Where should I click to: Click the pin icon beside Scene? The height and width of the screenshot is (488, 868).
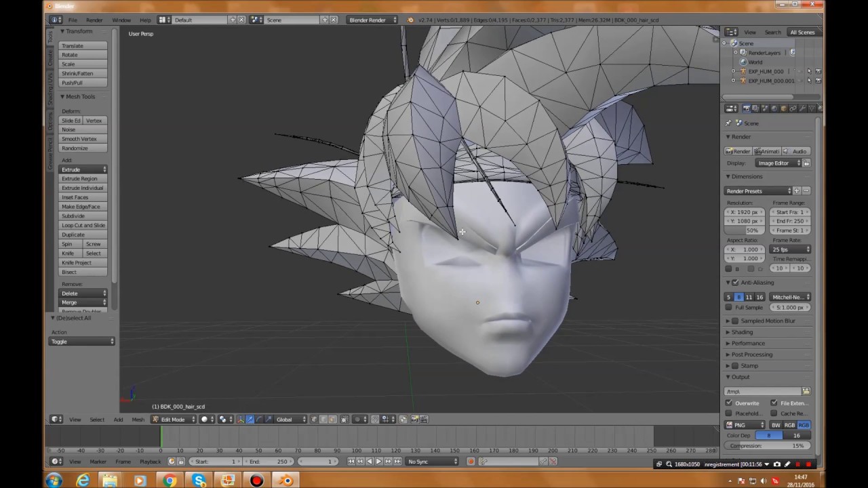click(x=728, y=123)
